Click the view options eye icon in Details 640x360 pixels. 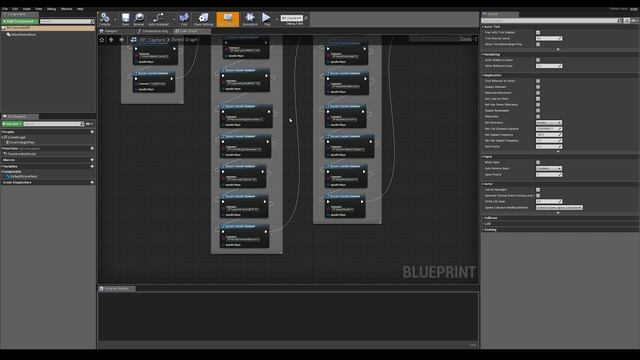pyautogui.click(x=635, y=20)
